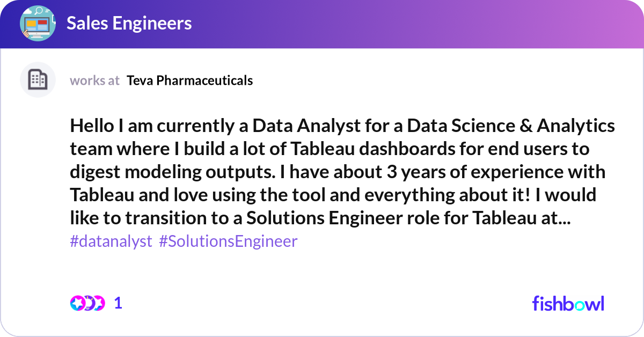Click the rightmost star reaction icon
The image size is (644, 337).
point(99,303)
